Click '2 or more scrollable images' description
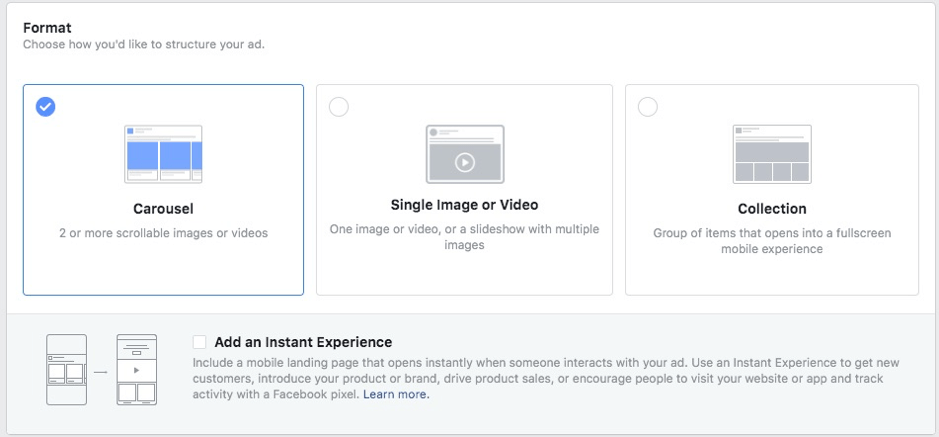The width and height of the screenshot is (939, 437). [163, 233]
